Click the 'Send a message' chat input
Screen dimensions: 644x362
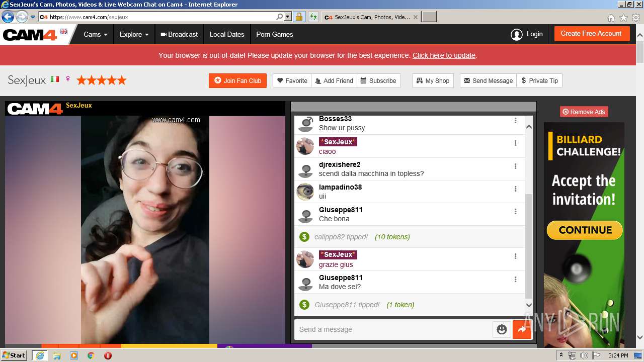[393, 329]
